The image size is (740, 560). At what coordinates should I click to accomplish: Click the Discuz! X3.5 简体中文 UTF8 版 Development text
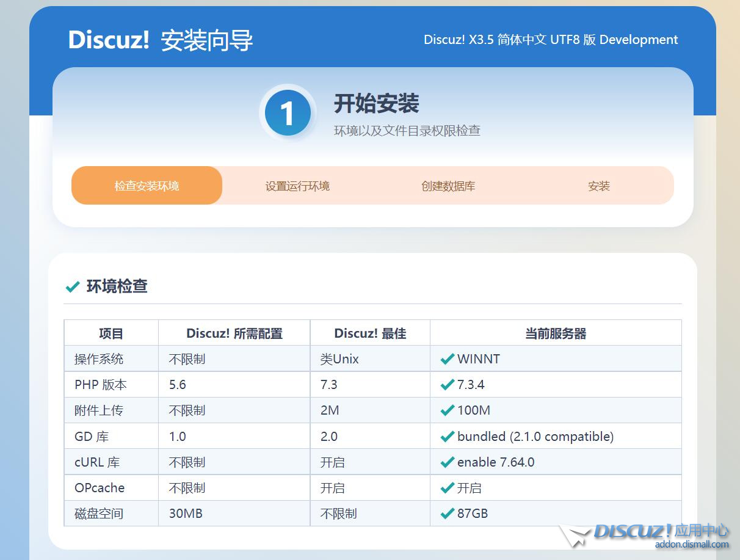point(551,40)
